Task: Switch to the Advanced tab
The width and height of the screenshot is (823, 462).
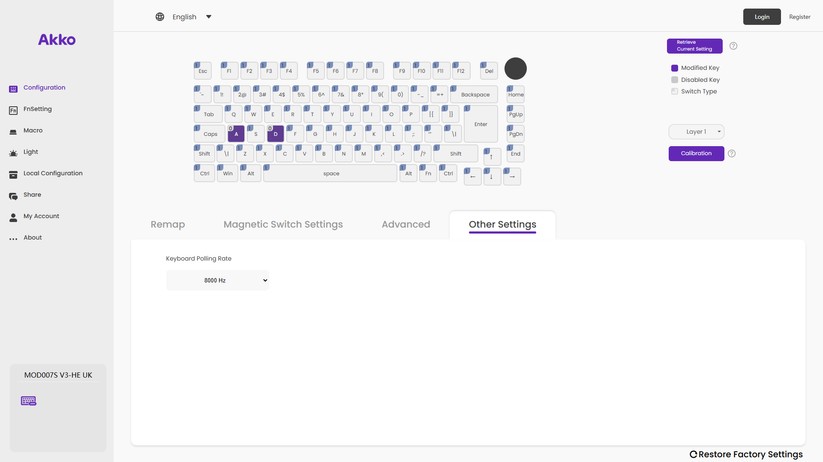Action: click(405, 225)
